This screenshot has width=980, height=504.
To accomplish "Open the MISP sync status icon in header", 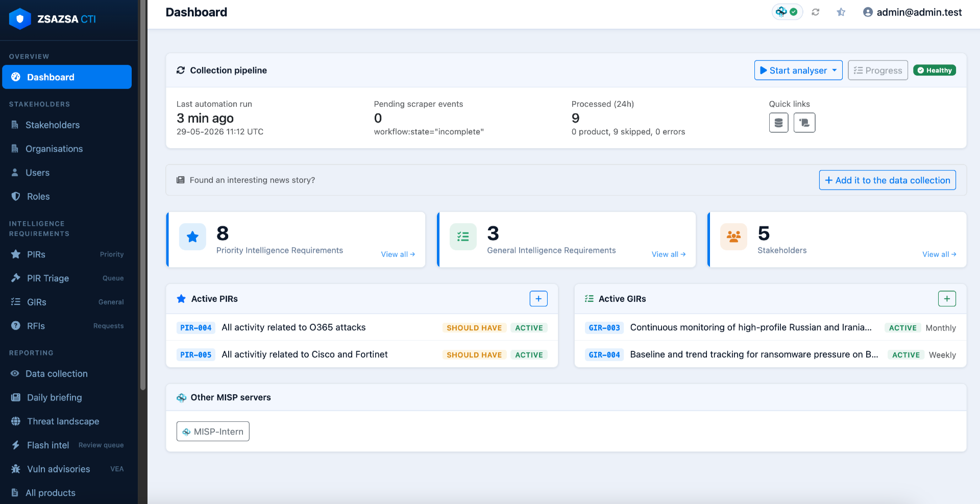I will tap(787, 12).
